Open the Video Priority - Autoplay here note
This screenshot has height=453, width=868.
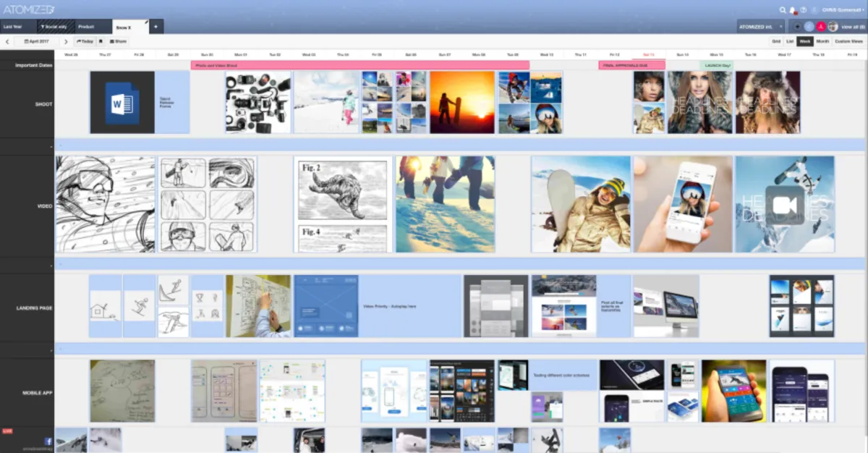[x=410, y=306]
